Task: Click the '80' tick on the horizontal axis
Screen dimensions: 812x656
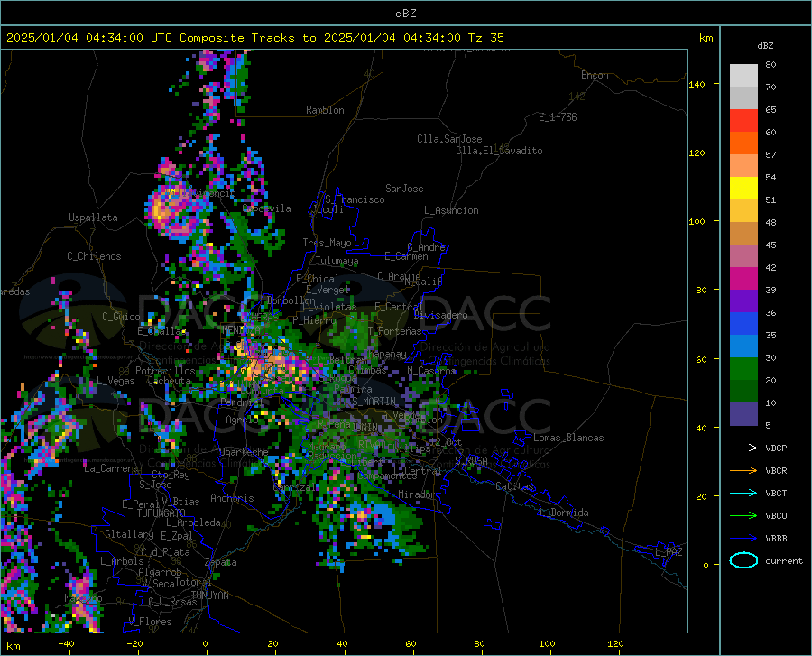Action: click(x=479, y=643)
